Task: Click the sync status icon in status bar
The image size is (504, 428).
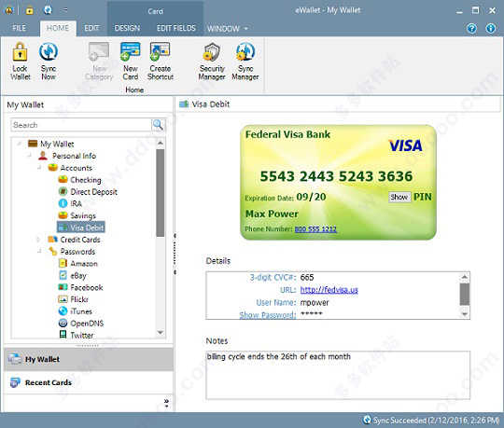Action: point(367,420)
